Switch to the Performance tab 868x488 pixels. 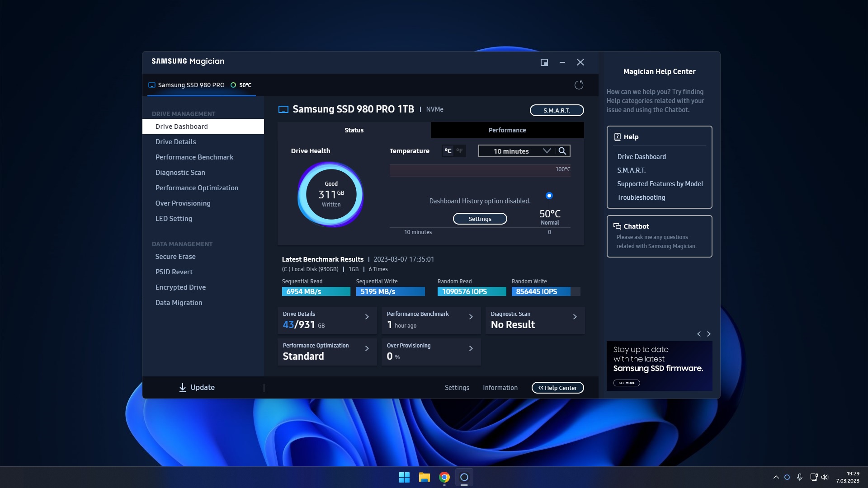click(507, 130)
